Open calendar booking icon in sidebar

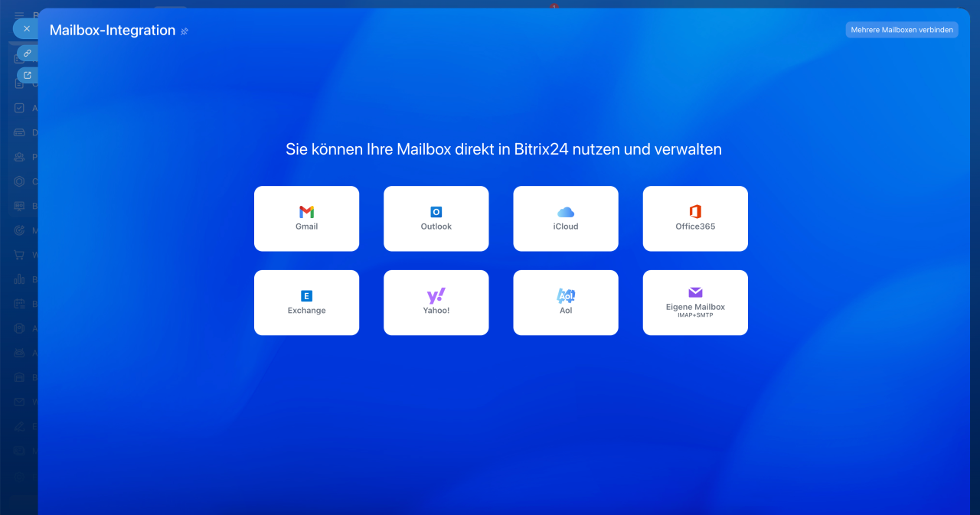(19, 304)
